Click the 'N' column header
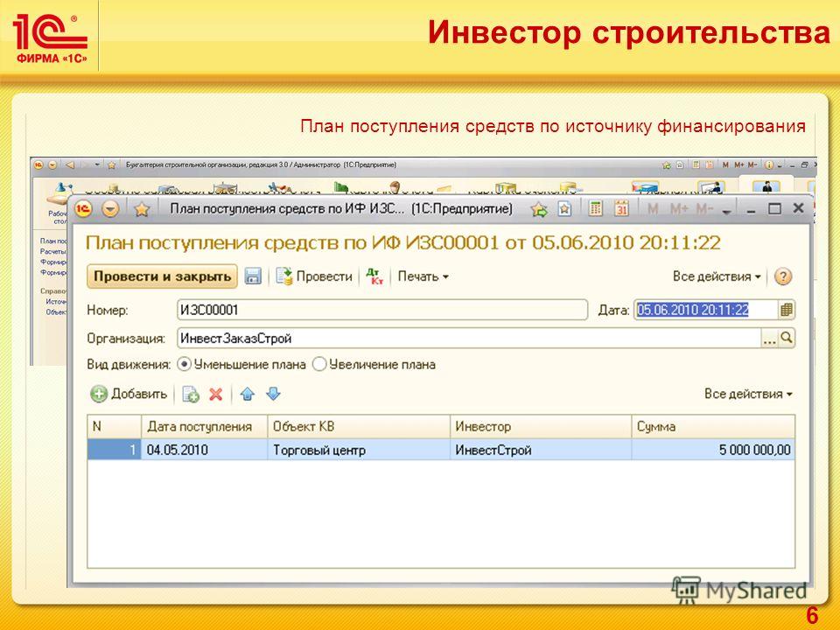Screen dimensions: 840x630 pyautogui.click(x=114, y=426)
